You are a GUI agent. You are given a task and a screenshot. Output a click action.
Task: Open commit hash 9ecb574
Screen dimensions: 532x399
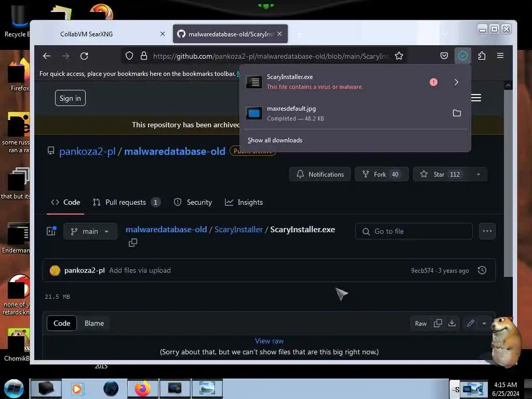[x=422, y=271]
